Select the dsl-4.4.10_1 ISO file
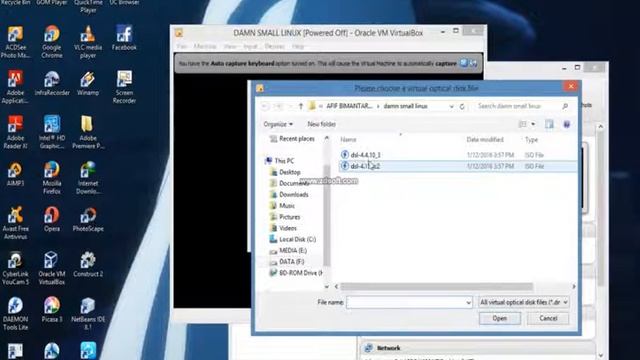Screen dimensions: 640x360 coord(457,155)
